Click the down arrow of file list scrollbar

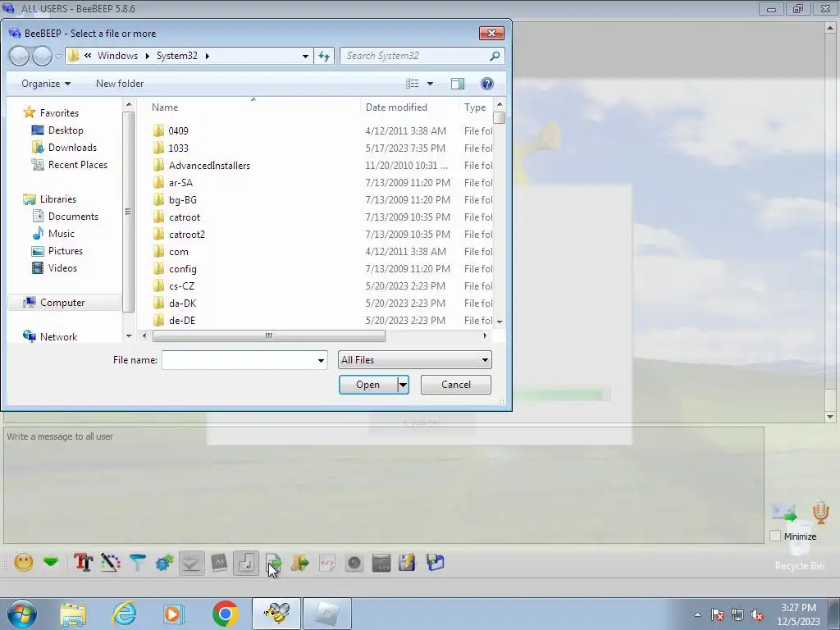tap(500, 322)
